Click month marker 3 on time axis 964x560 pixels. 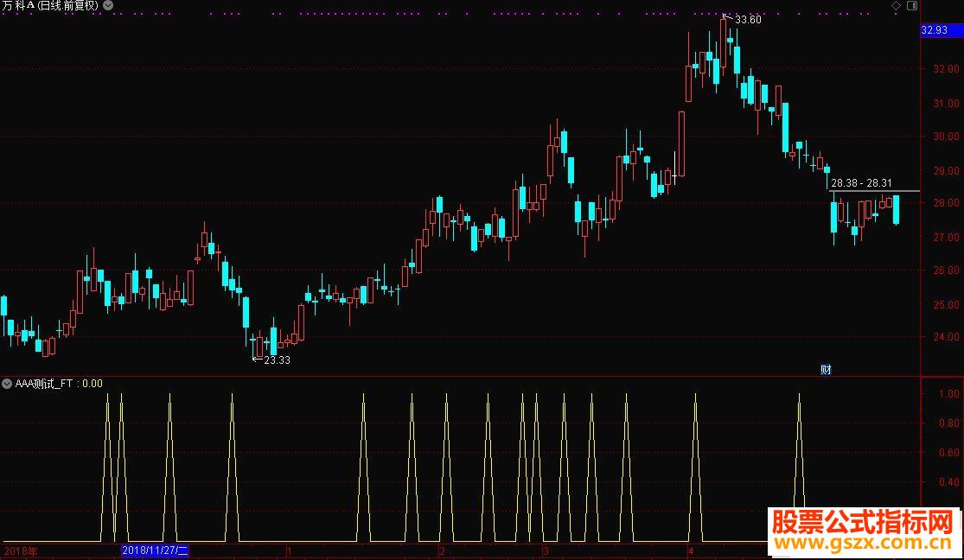(x=546, y=550)
